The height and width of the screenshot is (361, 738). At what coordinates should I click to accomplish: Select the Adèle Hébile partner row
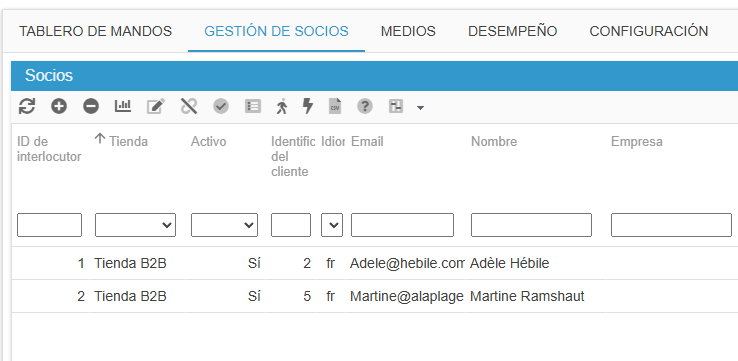[375, 263]
